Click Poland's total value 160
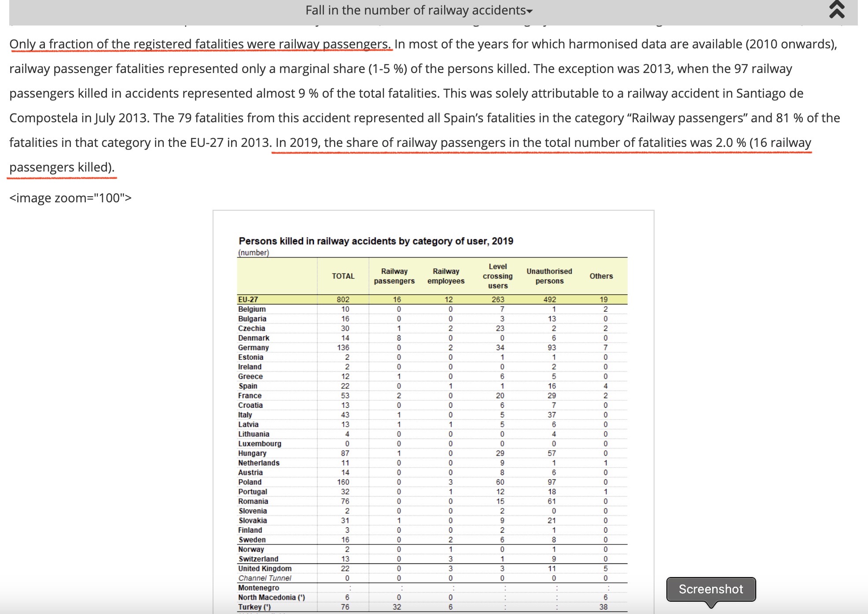The height and width of the screenshot is (614, 868). coord(343,482)
